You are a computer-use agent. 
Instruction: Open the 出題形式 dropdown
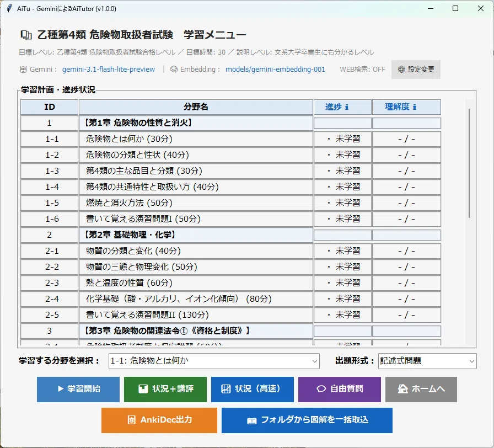(x=427, y=361)
